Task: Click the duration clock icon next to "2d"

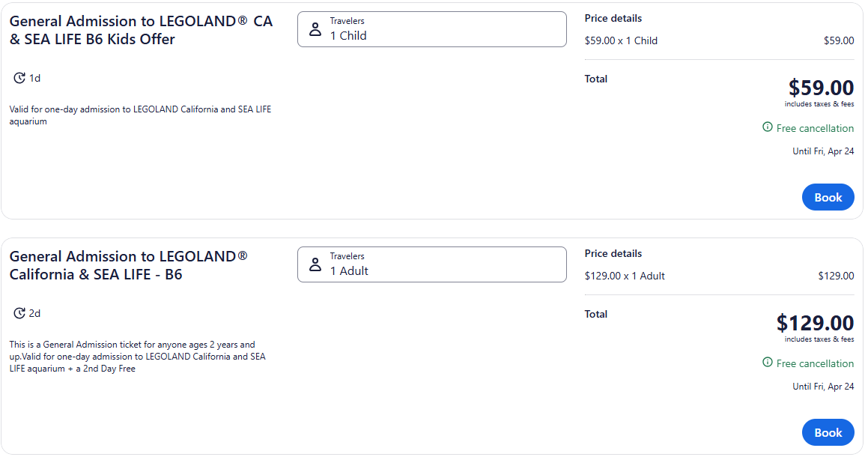Action: 19,313
